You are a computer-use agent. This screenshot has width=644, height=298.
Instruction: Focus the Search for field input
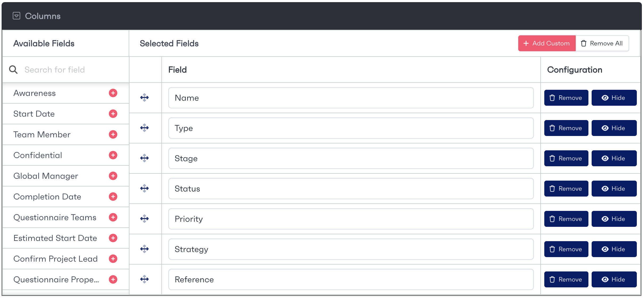(72, 70)
